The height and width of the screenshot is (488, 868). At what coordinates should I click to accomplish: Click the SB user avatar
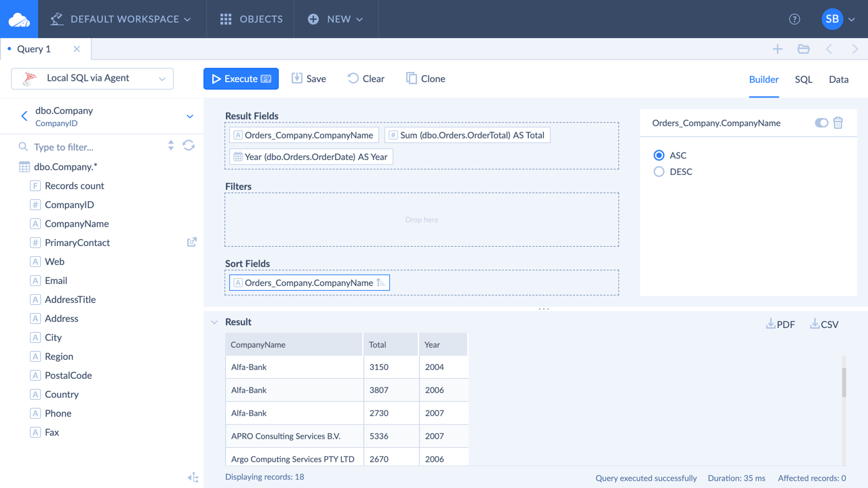[832, 19]
